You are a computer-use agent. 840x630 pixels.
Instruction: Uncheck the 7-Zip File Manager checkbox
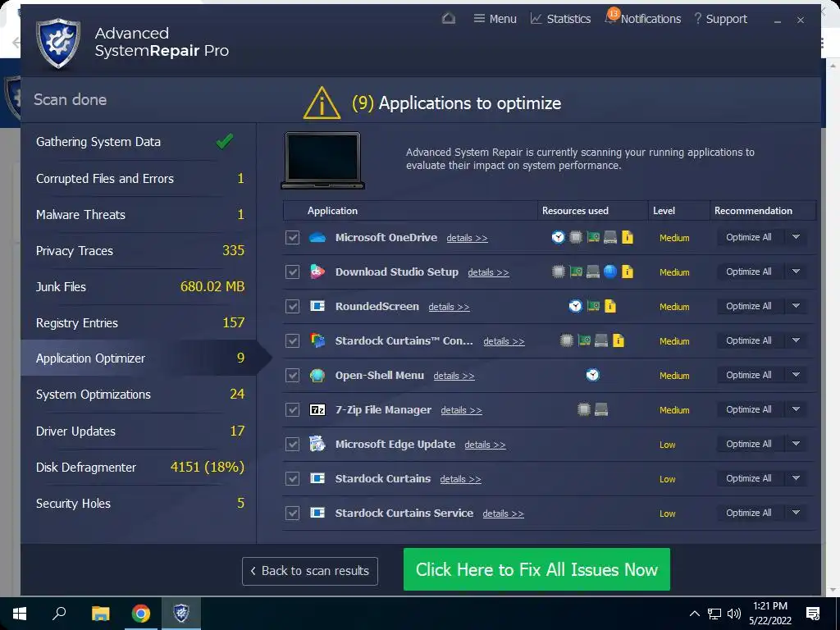click(293, 410)
